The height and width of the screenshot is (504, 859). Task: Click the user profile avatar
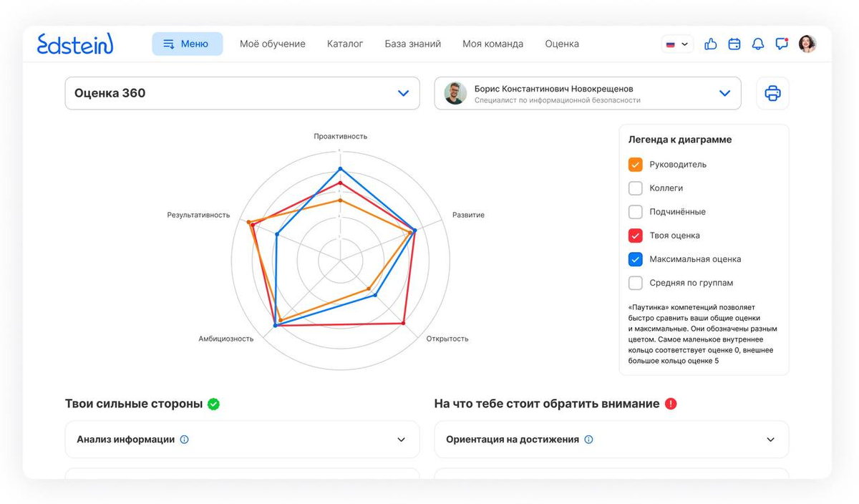pos(807,44)
